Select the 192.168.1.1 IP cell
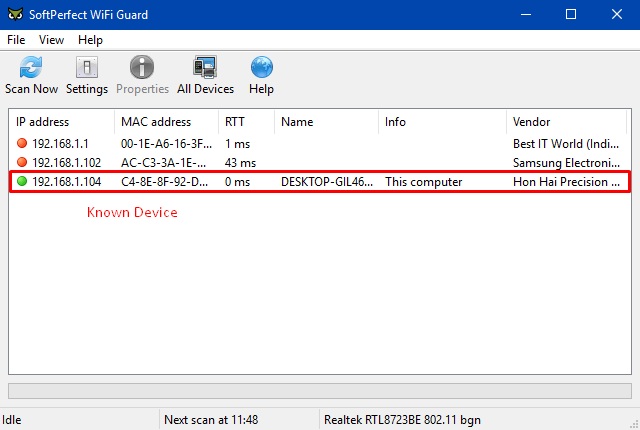 (x=60, y=144)
